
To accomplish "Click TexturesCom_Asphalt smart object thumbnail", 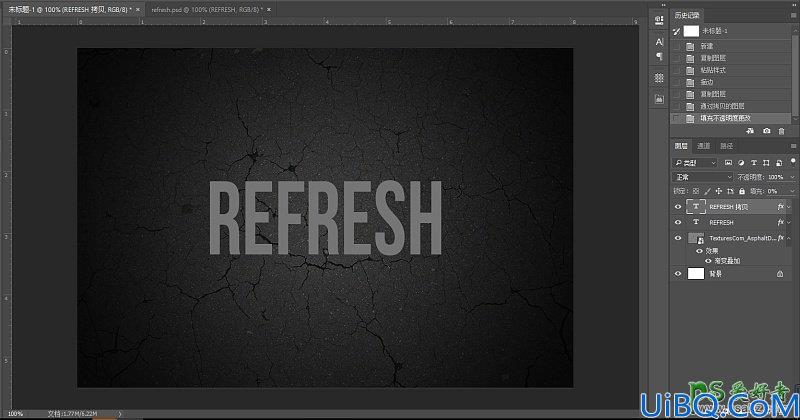I will pos(696,238).
